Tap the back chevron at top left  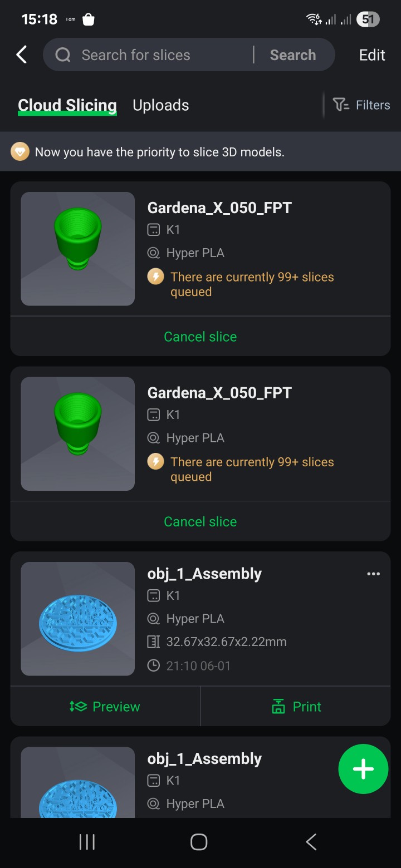pyautogui.click(x=21, y=55)
